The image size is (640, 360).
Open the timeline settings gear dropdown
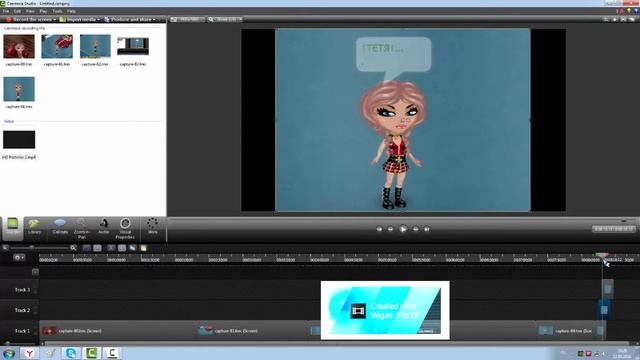(x=19, y=258)
